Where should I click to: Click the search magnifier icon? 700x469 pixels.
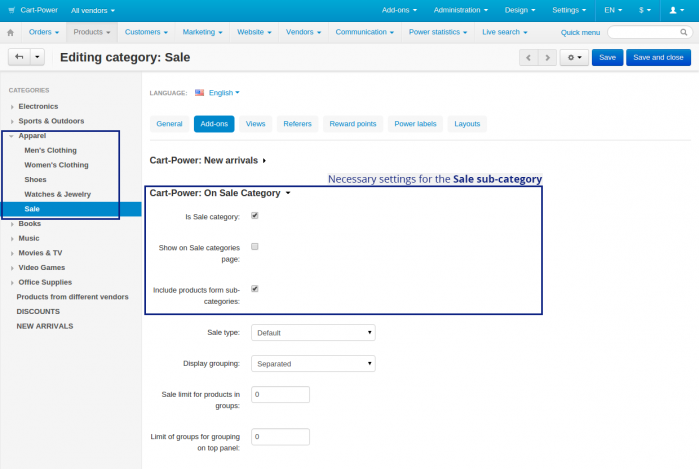click(683, 32)
